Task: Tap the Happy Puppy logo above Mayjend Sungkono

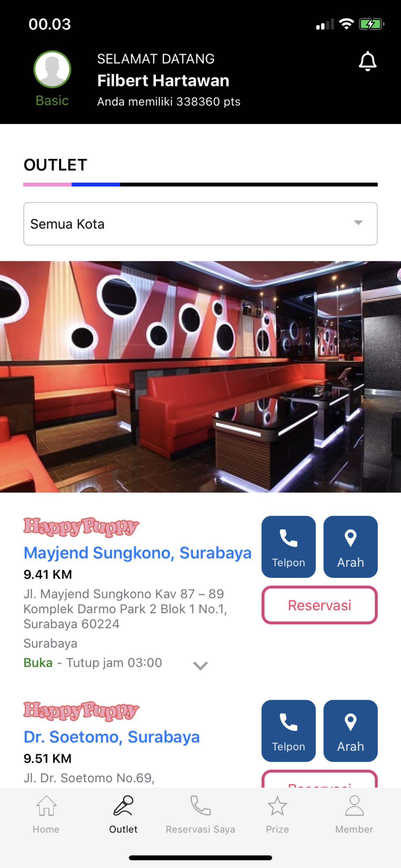Action: click(81, 527)
